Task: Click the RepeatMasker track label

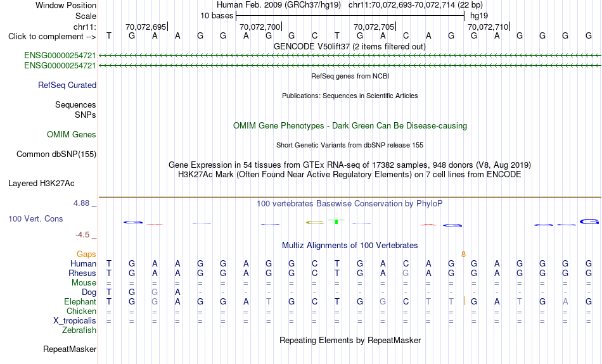Action: coord(70,349)
